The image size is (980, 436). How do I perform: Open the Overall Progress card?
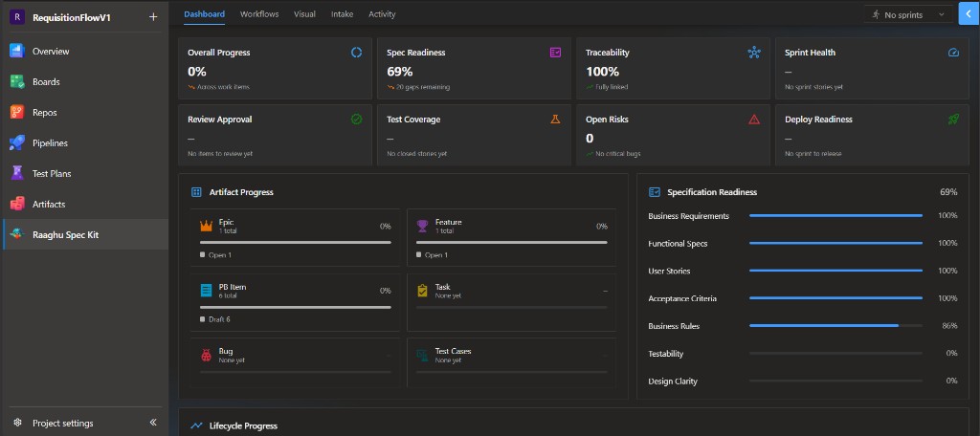pyautogui.click(x=275, y=68)
